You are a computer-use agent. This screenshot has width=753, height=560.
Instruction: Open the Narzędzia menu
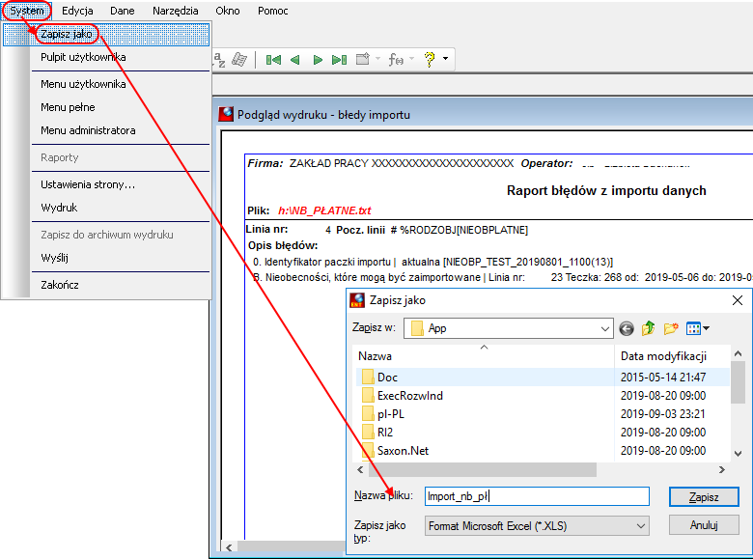pos(176,11)
